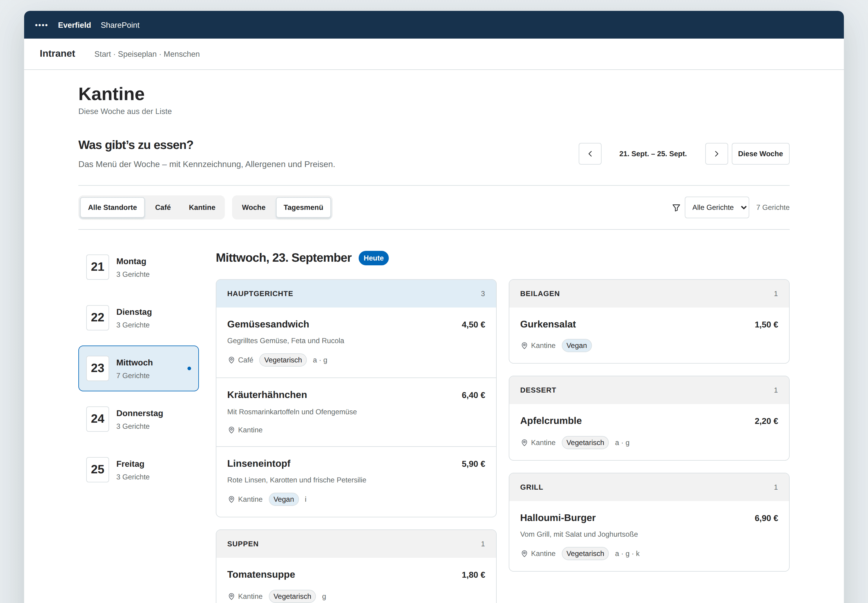Go to previous week arrow

(x=590, y=154)
